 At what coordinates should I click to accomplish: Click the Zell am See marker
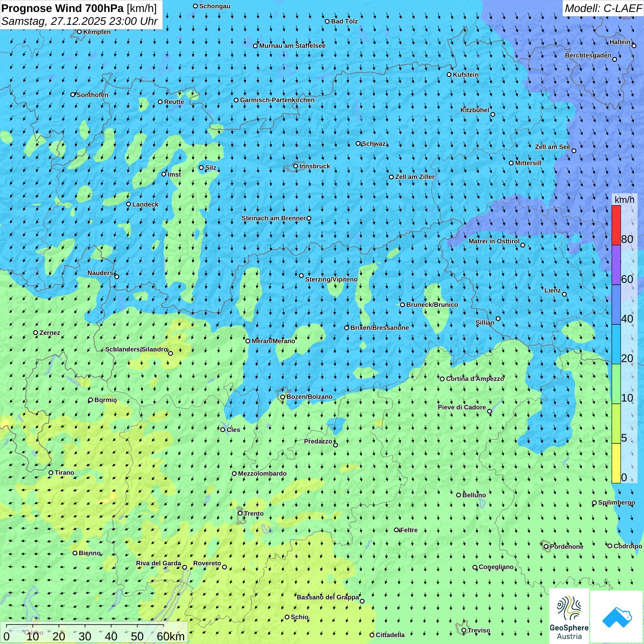(574, 150)
